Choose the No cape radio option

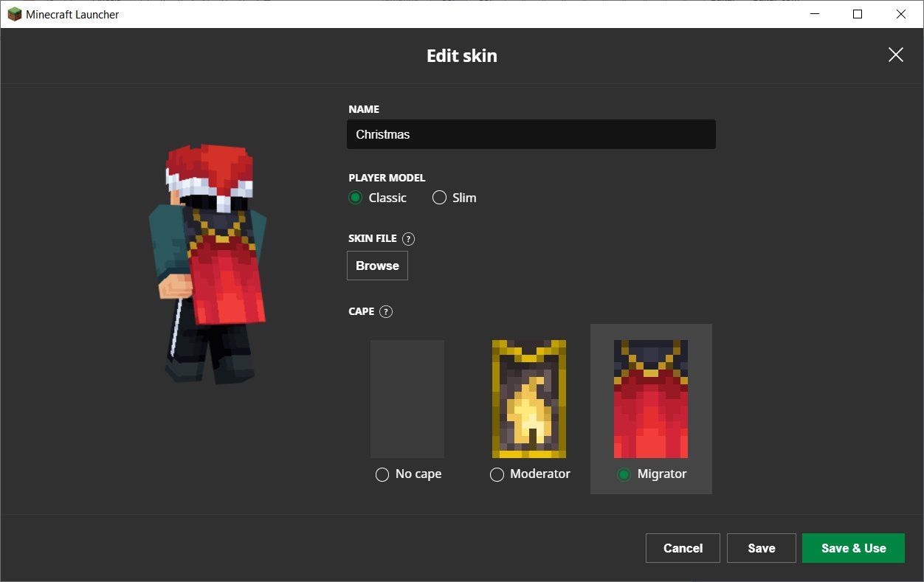tap(382, 474)
